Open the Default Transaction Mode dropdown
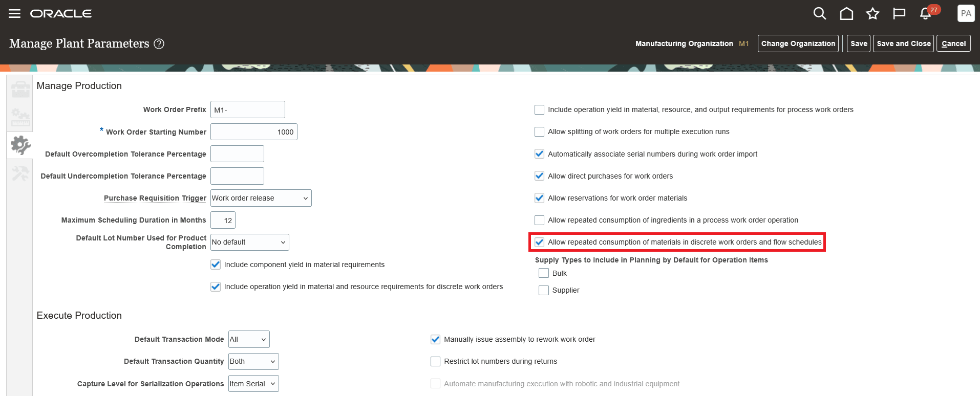The width and height of the screenshot is (980, 396). pos(249,339)
